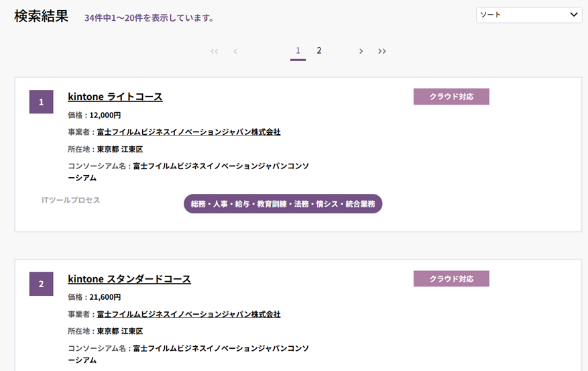Select page 1 in pagination
The height and width of the screenshot is (371, 588).
[x=298, y=50]
